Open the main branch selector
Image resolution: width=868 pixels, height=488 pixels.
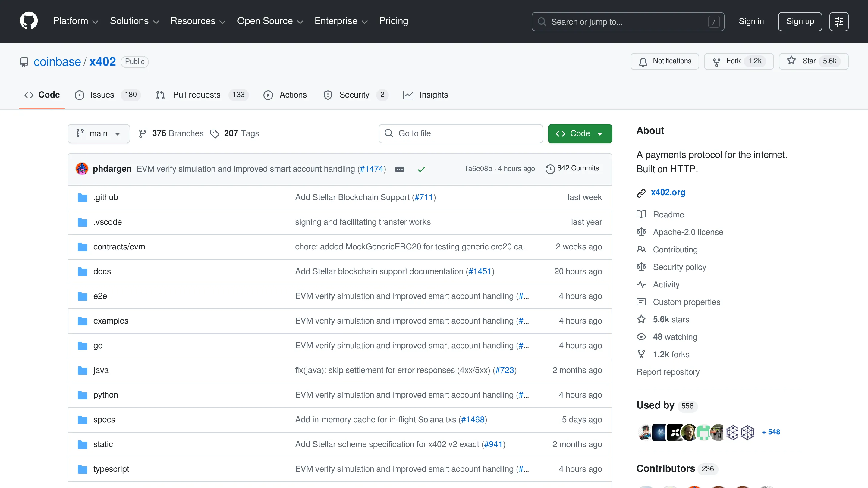point(98,133)
